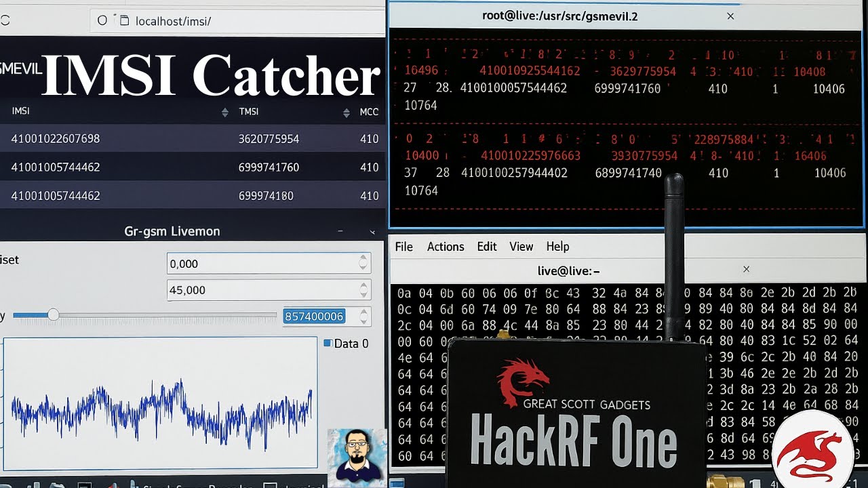
Task: Sort the table by the TMSI column arrows
Action: coord(347,113)
